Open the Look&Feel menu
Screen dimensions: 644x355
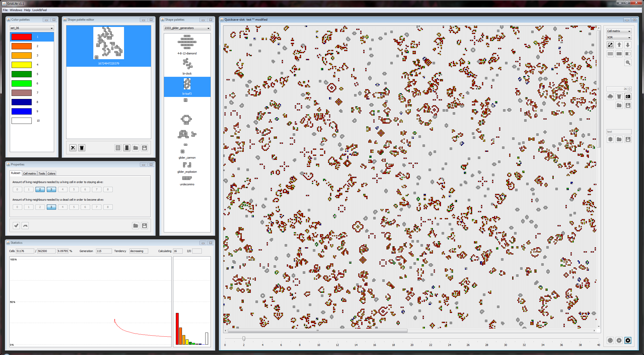coord(39,10)
